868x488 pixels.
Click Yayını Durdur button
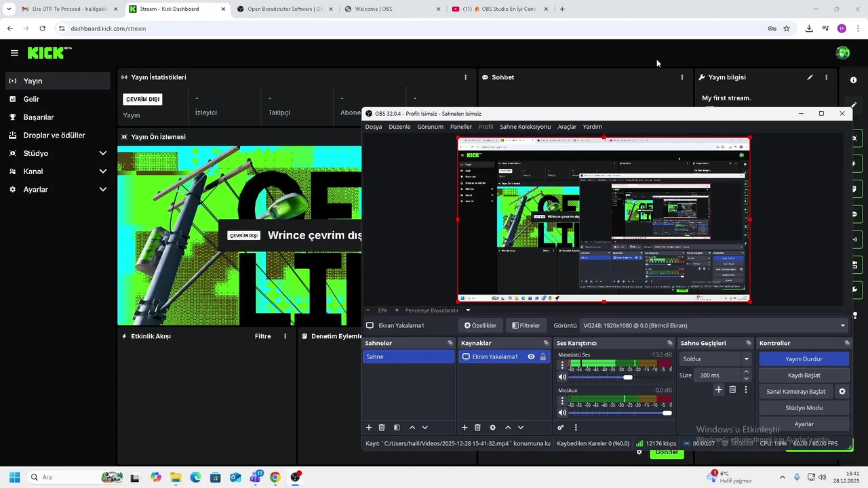point(804,359)
